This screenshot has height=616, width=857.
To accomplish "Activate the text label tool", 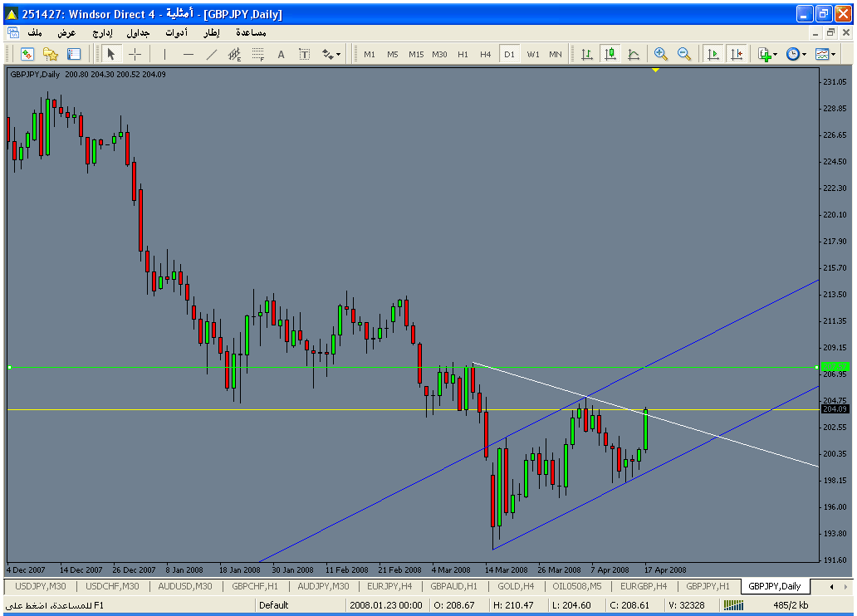I will (x=281, y=54).
